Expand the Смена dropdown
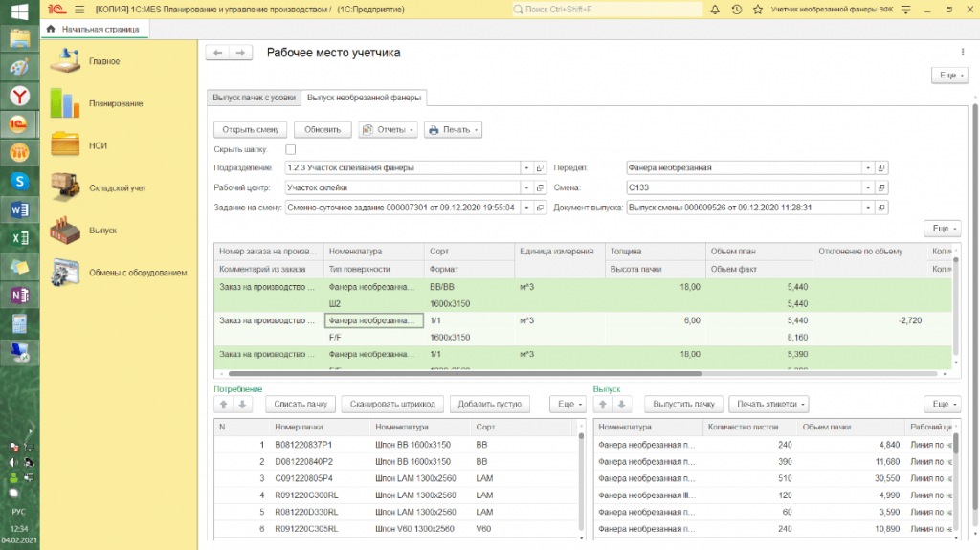 [867, 187]
